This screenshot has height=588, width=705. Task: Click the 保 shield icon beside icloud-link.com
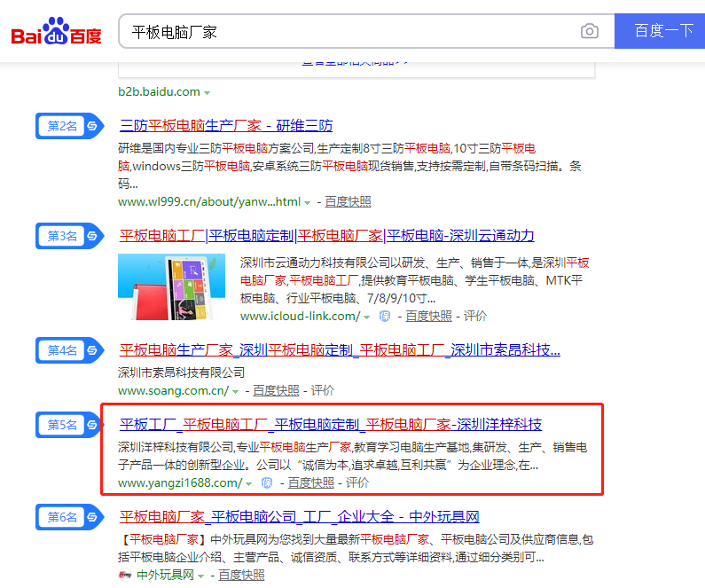[384, 317]
